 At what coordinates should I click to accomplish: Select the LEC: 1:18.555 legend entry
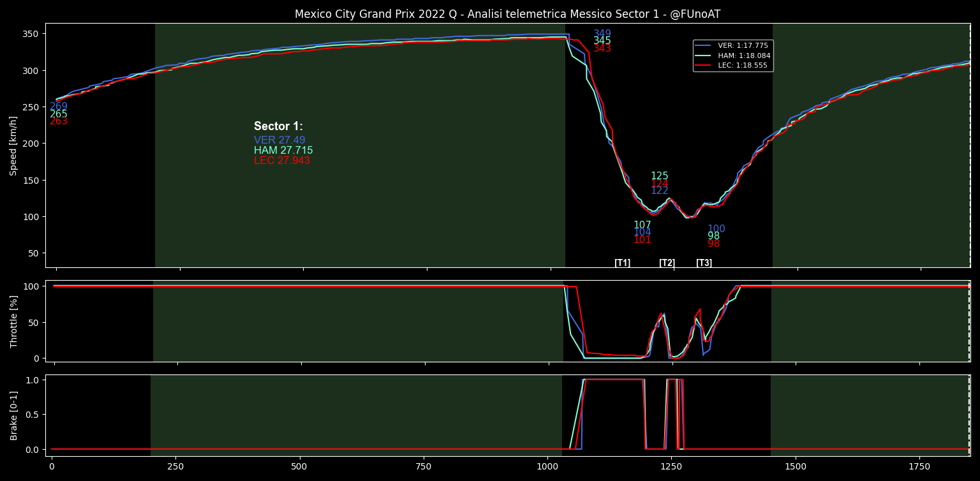[732, 65]
